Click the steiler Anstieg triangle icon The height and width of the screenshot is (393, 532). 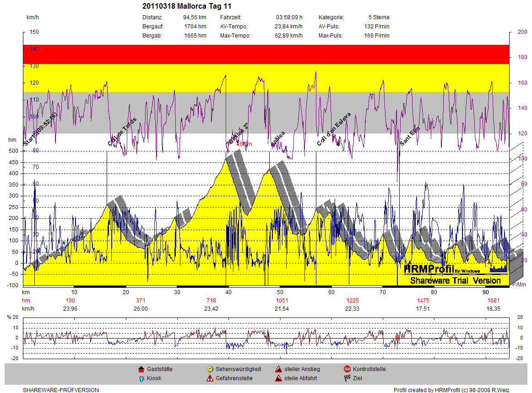(x=278, y=369)
